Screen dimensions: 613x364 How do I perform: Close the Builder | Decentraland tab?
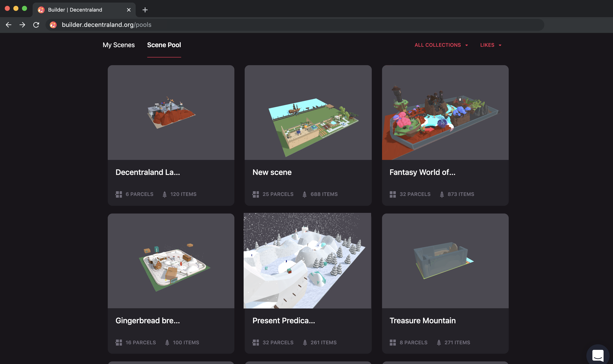pyautogui.click(x=129, y=10)
